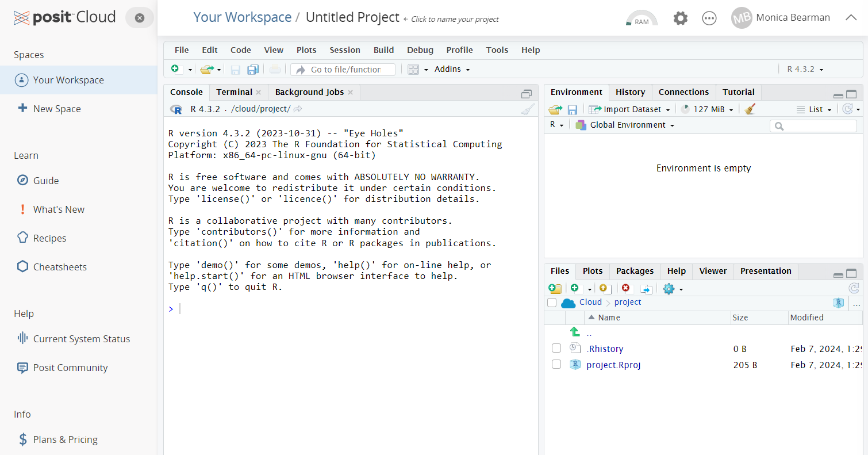Viewport: 868px width, 455px height.
Task: Click the Delete file icon in Files pane
Action: coord(625,288)
